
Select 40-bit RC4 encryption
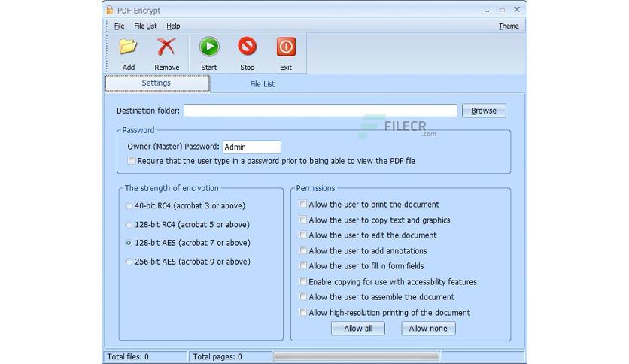click(x=129, y=206)
